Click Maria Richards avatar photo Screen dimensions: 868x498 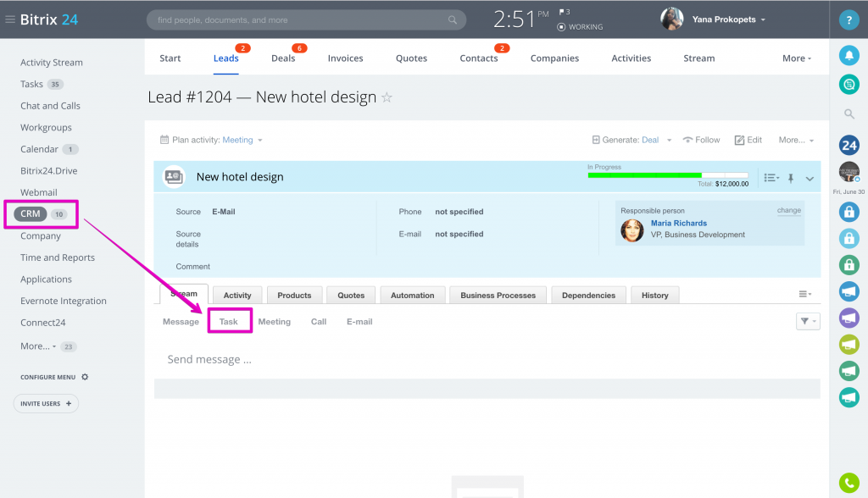coord(632,230)
